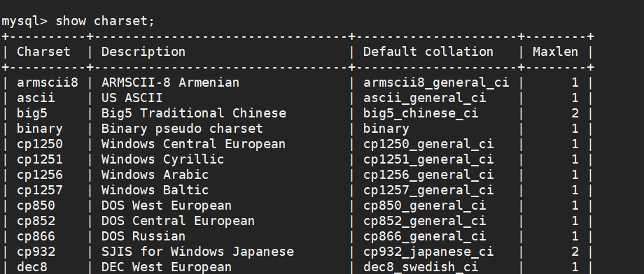Click Maxlen value in cp1250 row
Image resolution: width=644 pixels, height=274 pixels.
click(575, 144)
